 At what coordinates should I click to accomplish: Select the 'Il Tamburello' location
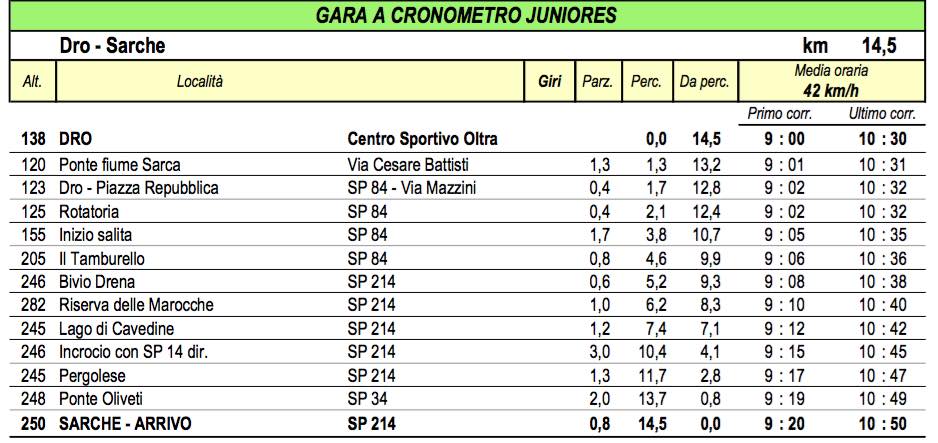pyautogui.click(x=102, y=259)
